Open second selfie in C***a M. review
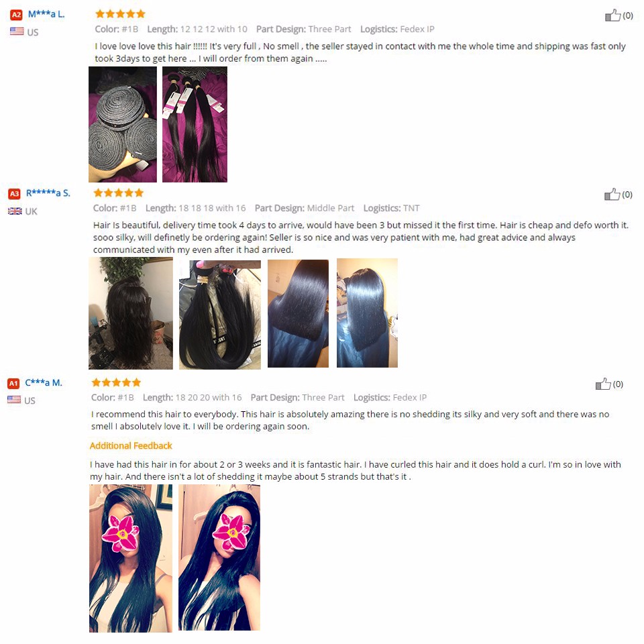The width and height of the screenshot is (644, 644). (x=219, y=557)
